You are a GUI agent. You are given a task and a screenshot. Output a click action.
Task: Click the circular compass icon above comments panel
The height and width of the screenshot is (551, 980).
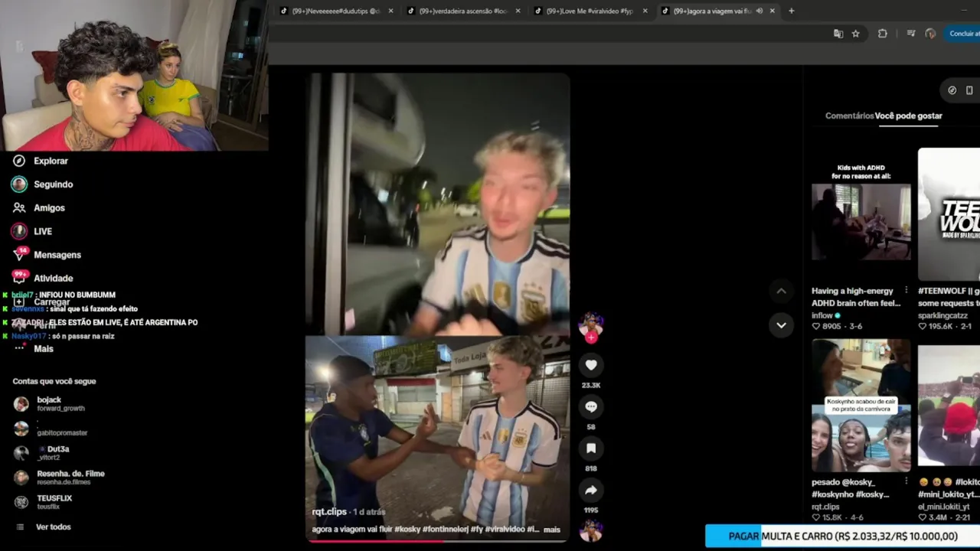pyautogui.click(x=952, y=90)
